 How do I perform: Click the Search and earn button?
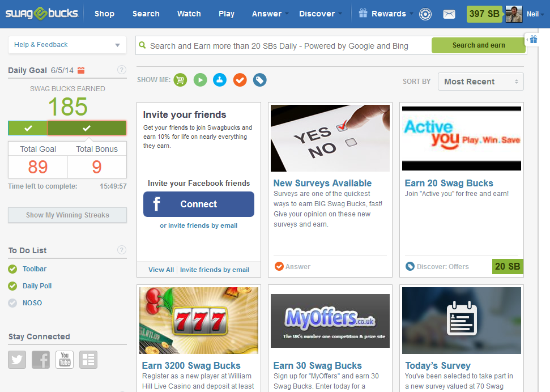479,45
